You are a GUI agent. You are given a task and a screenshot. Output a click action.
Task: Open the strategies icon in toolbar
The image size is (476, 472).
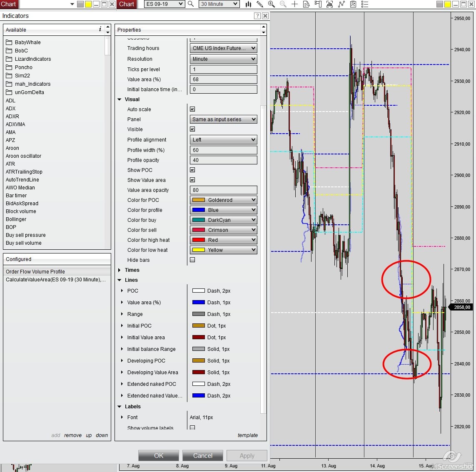(353, 4)
